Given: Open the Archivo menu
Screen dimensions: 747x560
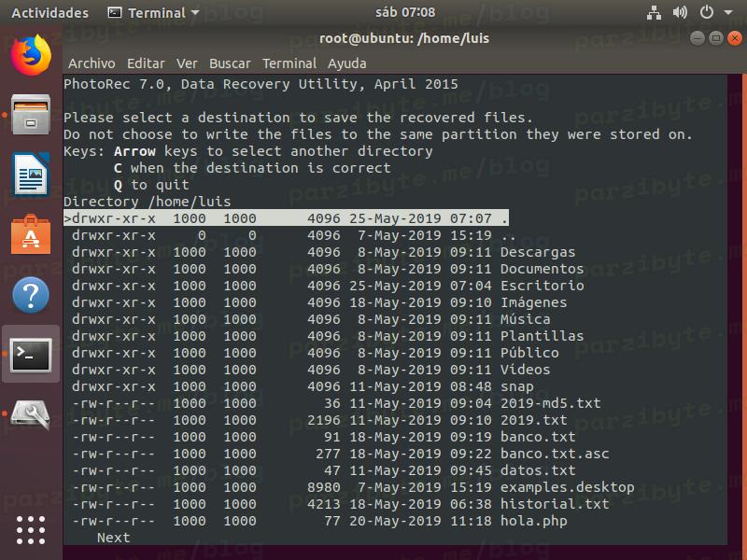Looking at the screenshot, I should click(x=92, y=63).
